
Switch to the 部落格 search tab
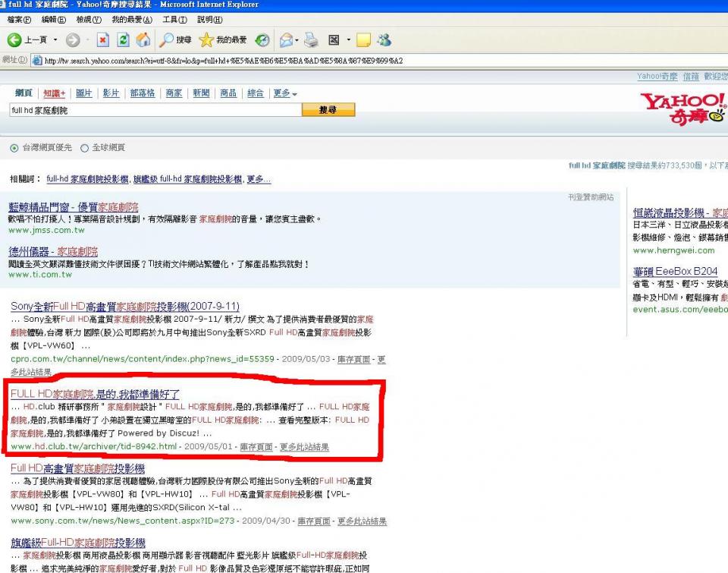[x=143, y=93]
